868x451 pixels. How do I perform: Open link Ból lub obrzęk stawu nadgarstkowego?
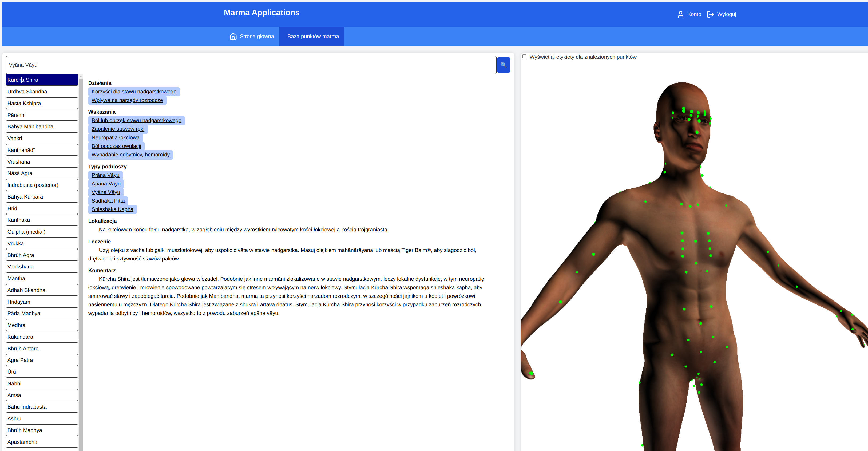coord(136,120)
